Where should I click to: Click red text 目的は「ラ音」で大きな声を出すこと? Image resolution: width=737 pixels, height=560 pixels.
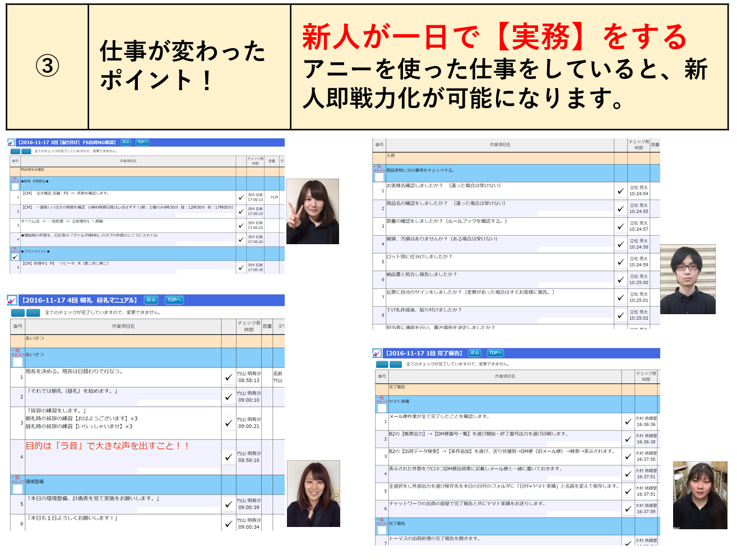click(x=108, y=446)
